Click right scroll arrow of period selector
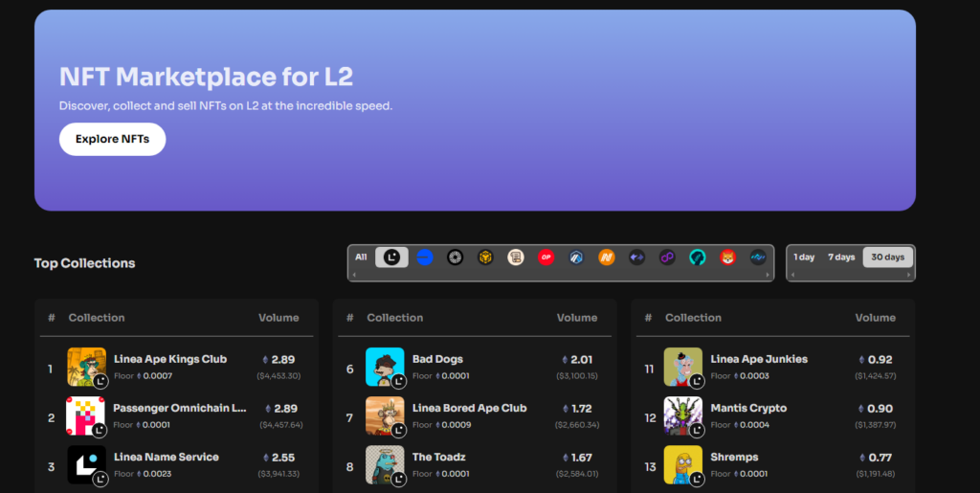 coord(909,275)
